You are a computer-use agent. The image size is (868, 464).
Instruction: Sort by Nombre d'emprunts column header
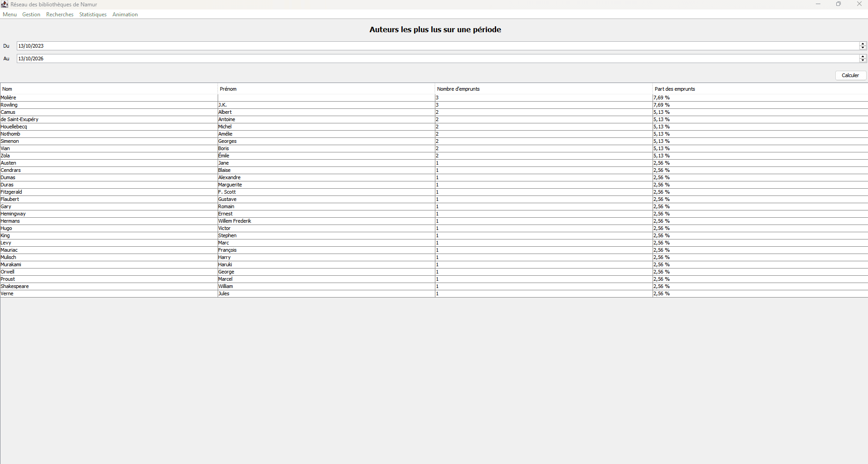click(544, 89)
